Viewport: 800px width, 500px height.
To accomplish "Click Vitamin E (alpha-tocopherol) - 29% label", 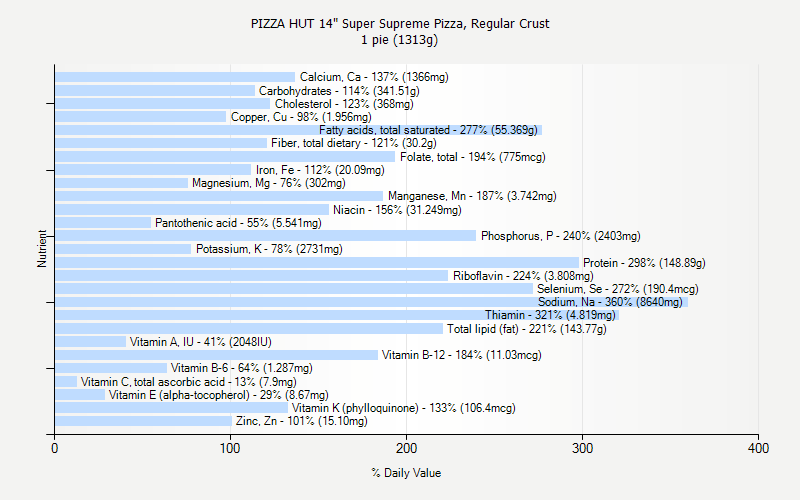I will tap(218, 395).
